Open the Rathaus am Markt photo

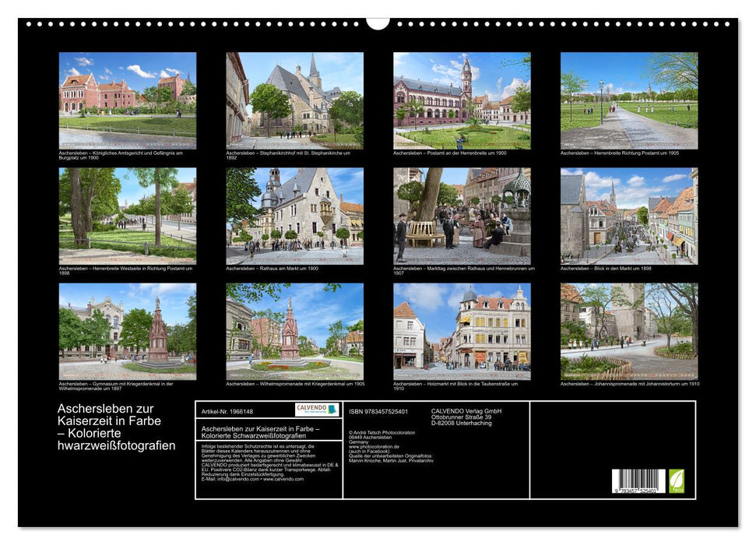[294, 216]
